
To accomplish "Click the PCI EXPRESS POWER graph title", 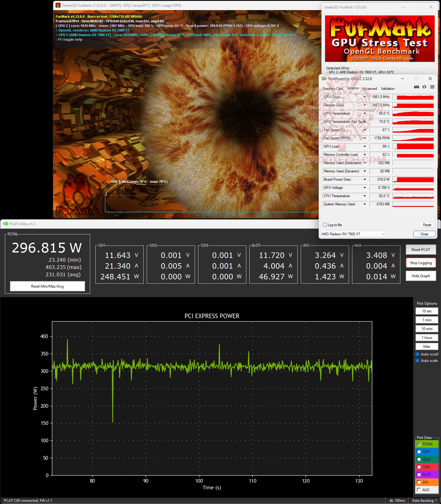I will tap(212, 316).
